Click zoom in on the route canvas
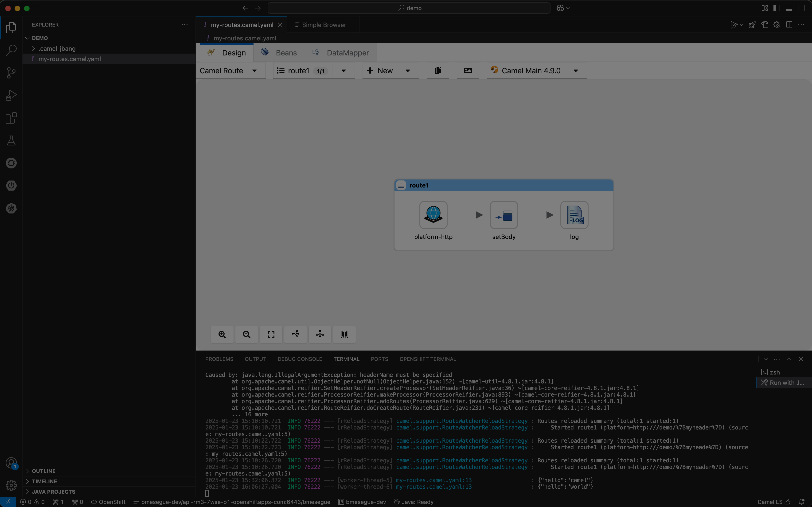 click(222, 334)
